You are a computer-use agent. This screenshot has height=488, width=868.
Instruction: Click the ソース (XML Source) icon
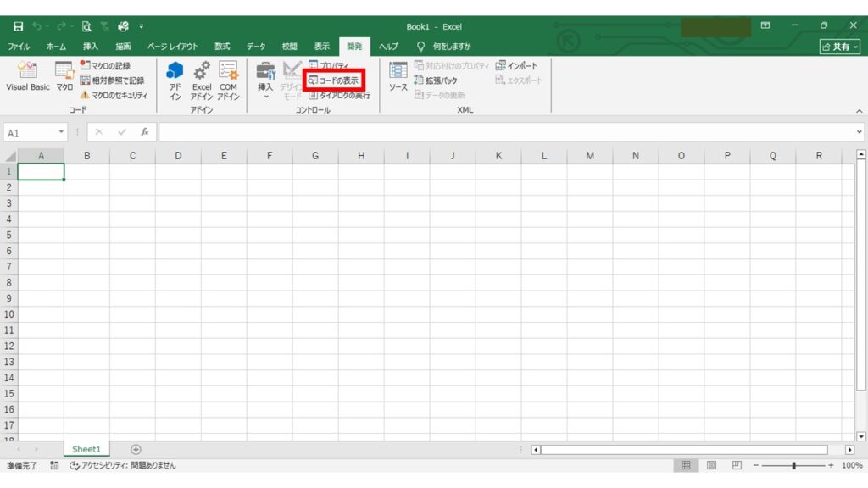pyautogui.click(x=398, y=76)
